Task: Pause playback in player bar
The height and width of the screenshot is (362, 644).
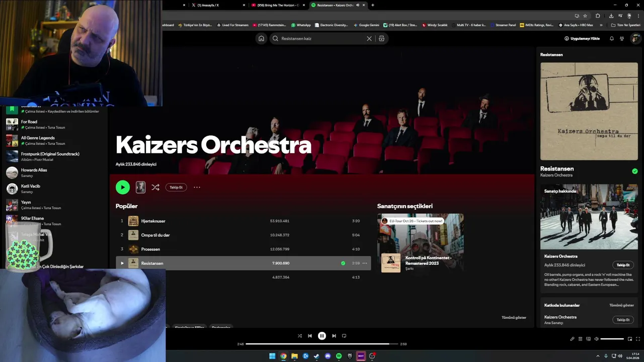Action: [x=322, y=336]
